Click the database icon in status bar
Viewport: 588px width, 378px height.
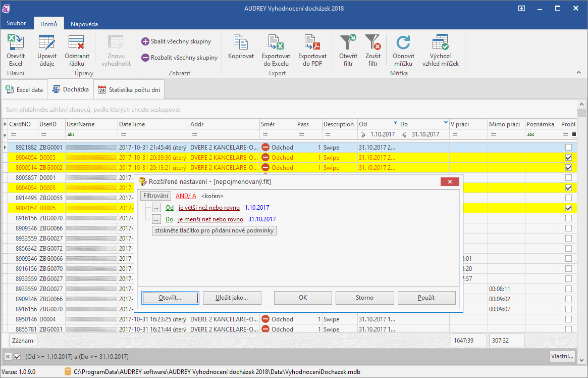coord(68,371)
